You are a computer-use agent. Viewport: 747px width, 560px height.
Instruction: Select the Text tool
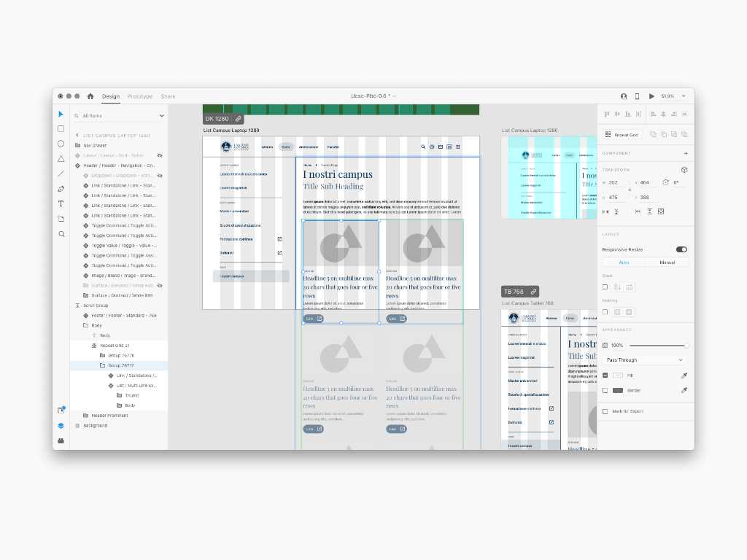coord(61,204)
